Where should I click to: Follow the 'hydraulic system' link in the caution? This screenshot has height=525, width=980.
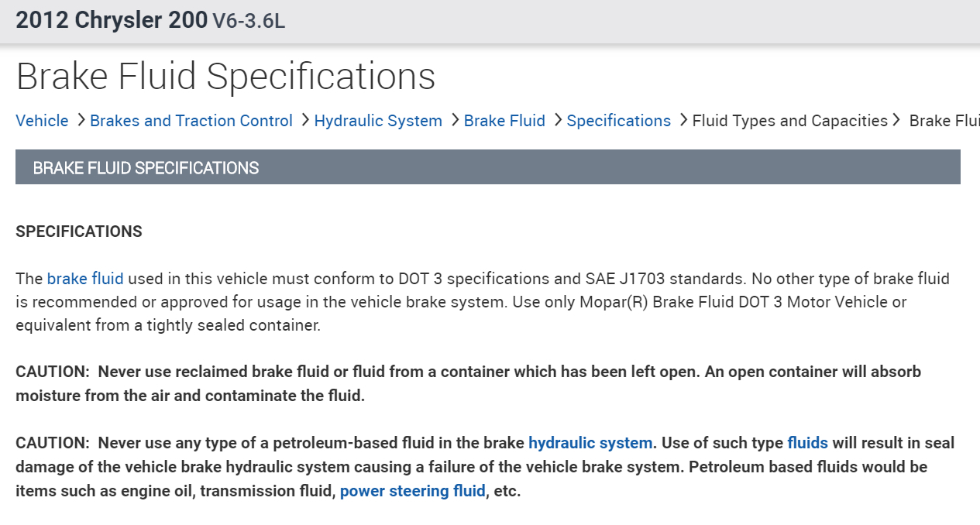pos(590,443)
